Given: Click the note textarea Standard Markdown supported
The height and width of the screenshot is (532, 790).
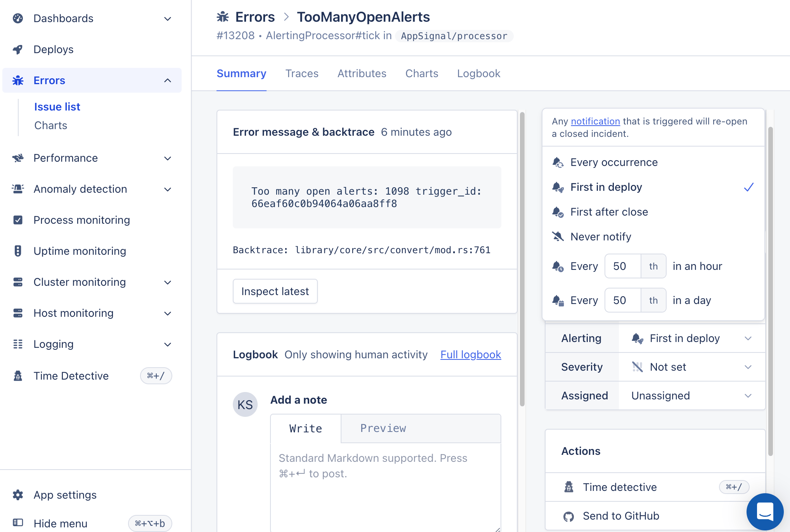Looking at the screenshot, I should pos(386,487).
